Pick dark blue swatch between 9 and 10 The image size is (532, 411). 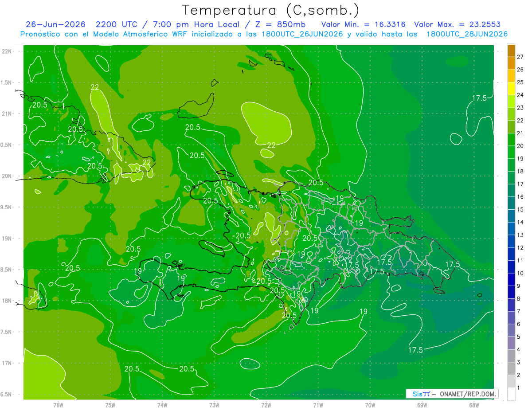tap(511, 280)
